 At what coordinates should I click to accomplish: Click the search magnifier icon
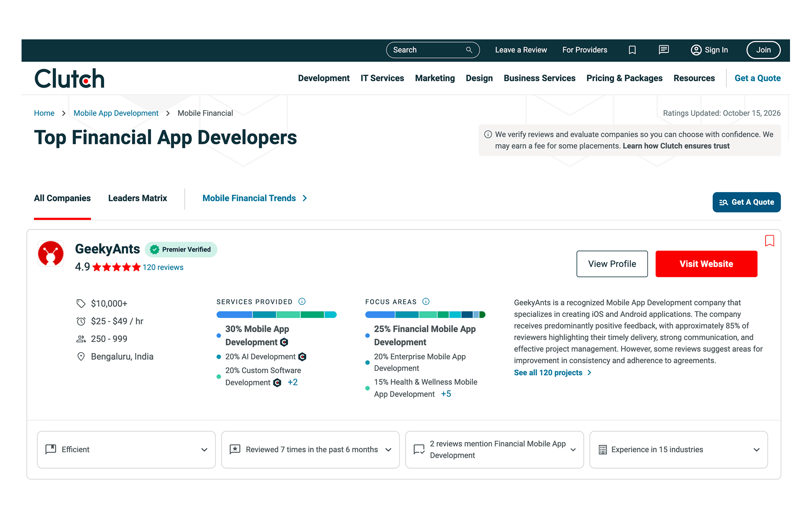pos(469,50)
